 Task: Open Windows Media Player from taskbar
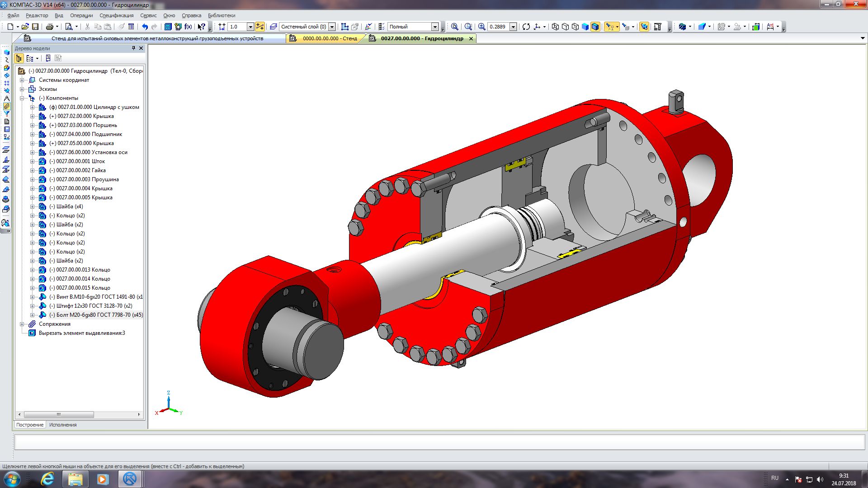pos(103,479)
